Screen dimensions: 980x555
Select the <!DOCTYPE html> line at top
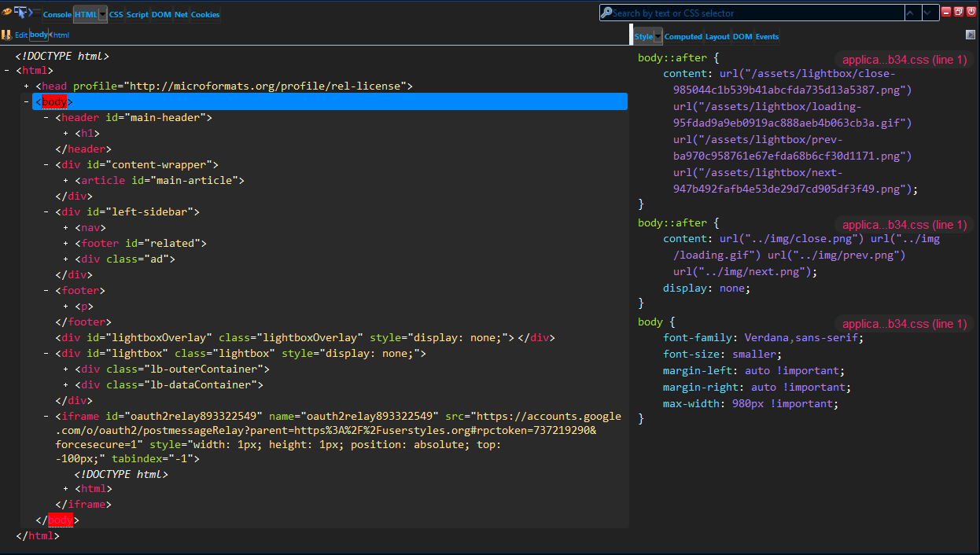click(x=62, y=56)
